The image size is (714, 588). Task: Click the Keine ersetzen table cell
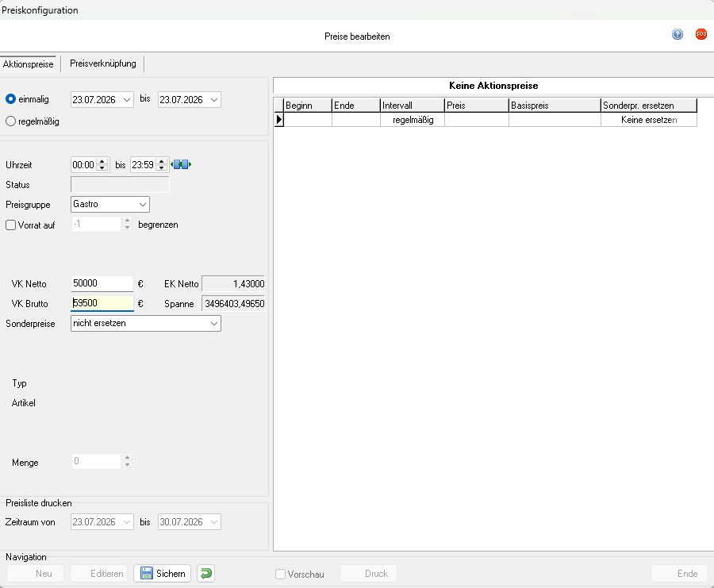[649, 120]
